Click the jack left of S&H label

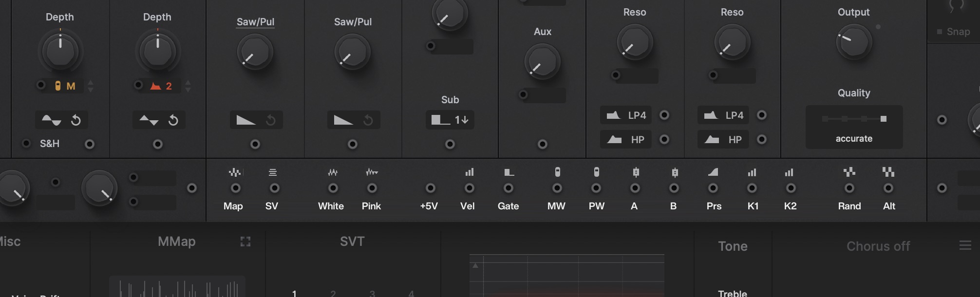(x=26, y=143)
